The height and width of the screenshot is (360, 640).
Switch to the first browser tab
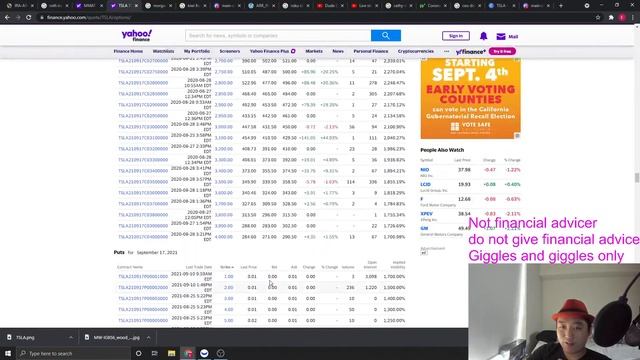[x=20, y=6]
